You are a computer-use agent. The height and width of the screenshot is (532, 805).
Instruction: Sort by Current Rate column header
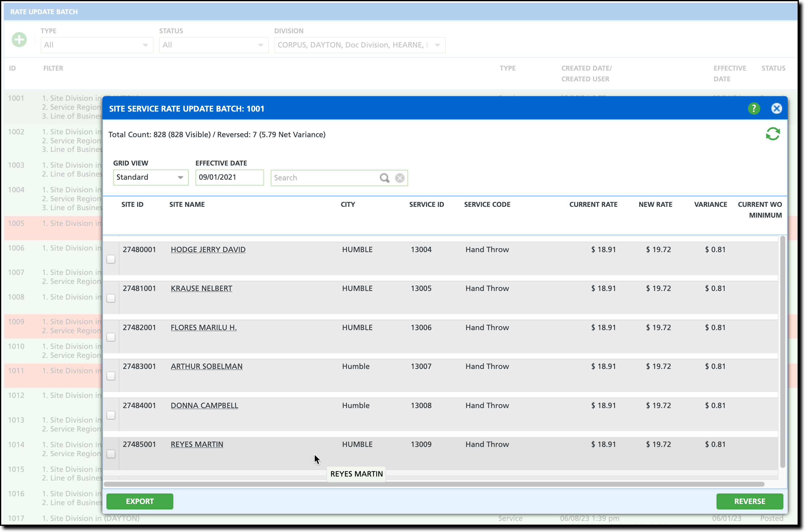(593, 205)
